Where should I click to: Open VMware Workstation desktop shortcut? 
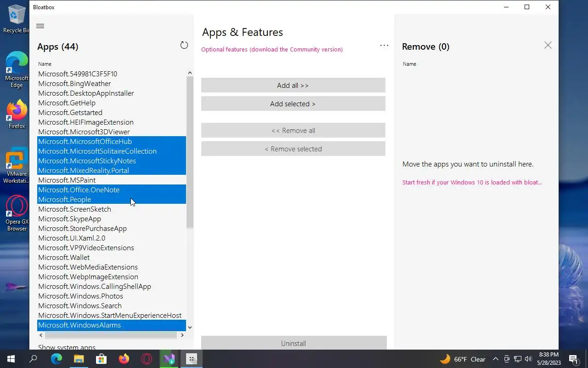point(17,166)
